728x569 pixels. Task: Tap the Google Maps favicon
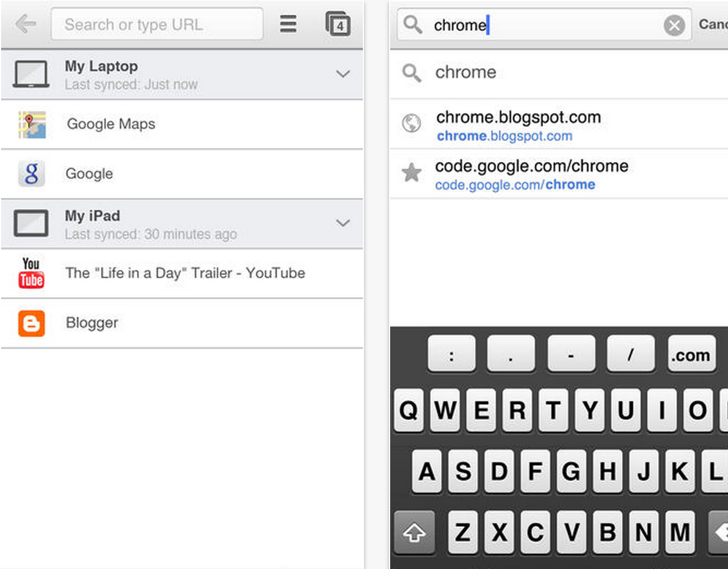pyautogui.click(x=32, y=124)
